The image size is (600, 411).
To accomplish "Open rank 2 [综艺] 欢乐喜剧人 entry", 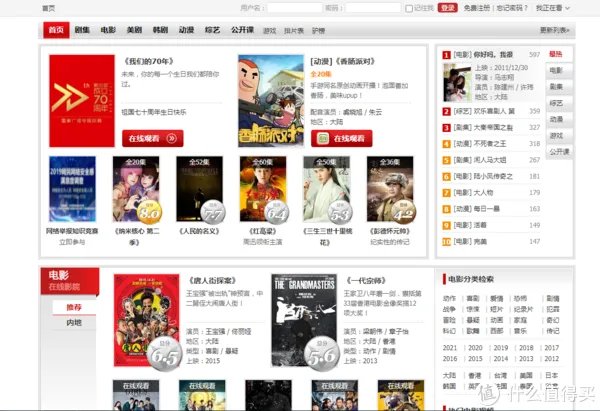I will (x=484, y=111).
